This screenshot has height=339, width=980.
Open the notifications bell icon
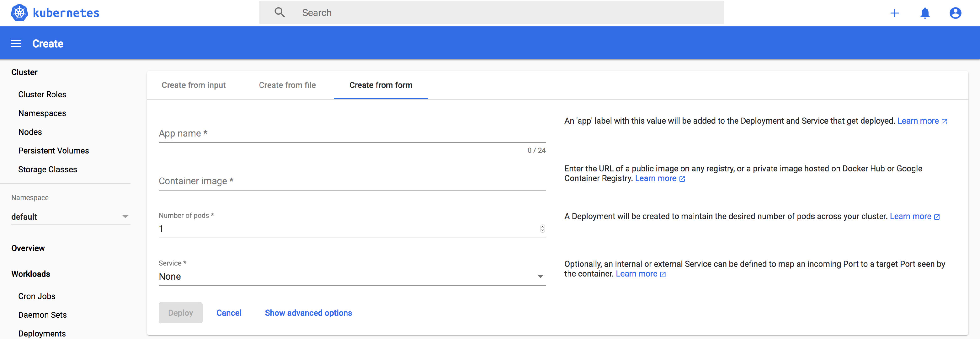[x=925, y=13]
